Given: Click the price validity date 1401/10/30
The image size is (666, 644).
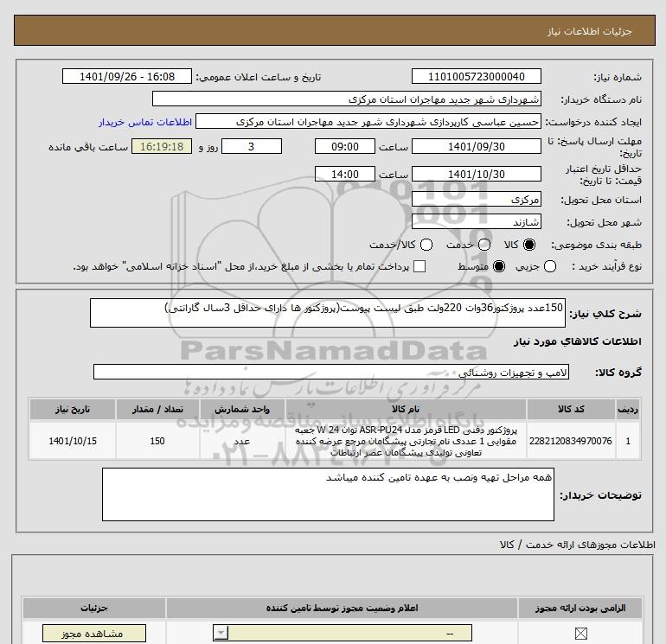Looking at the screenshot, I should click(476, 174).
